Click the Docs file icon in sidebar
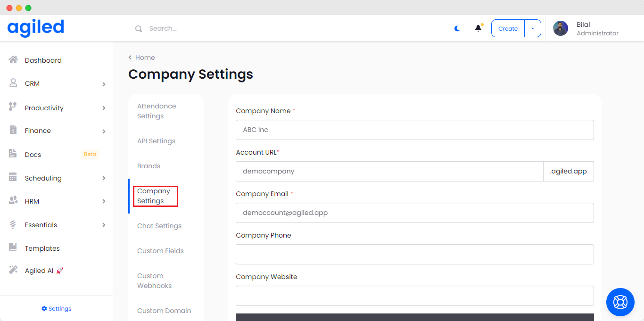The width and height of the screenshot is (644, 321). 13,154
